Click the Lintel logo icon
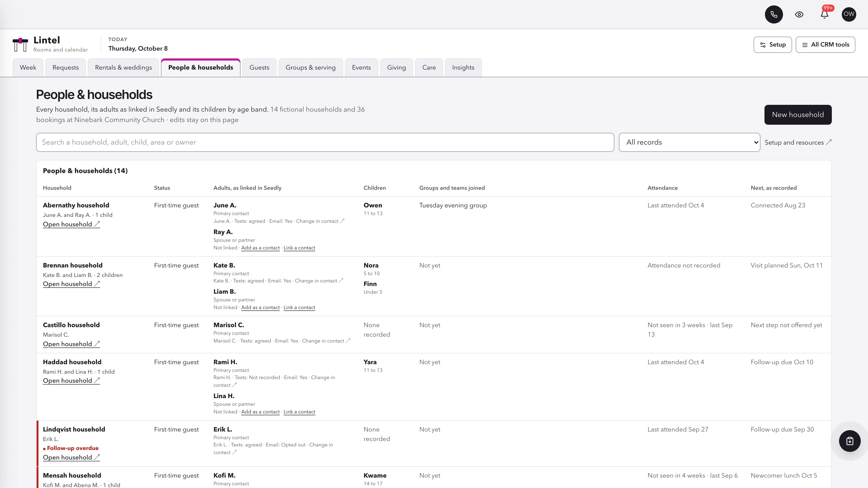Image resolution: width=868 pixels, height=488 pixels. click(20, 45)
